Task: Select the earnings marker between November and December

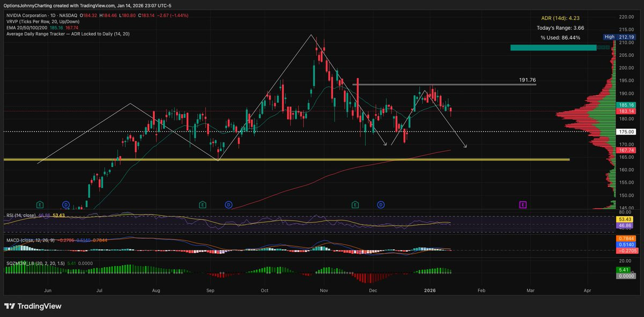Action: coord(355,204)
